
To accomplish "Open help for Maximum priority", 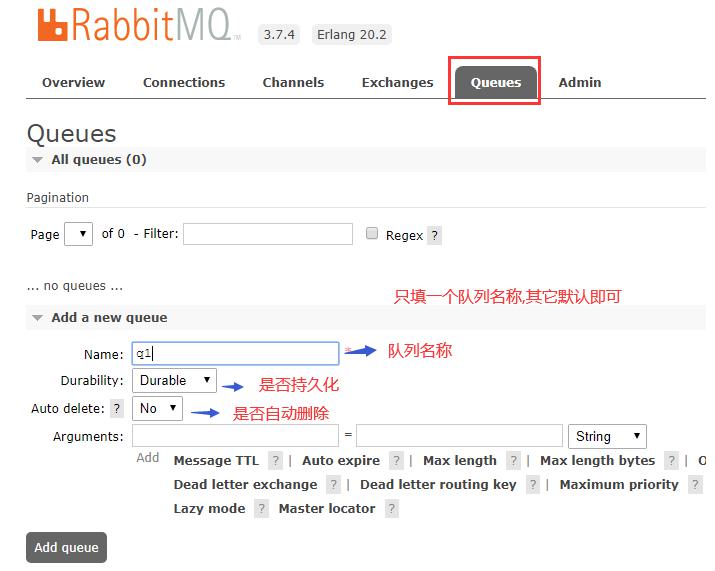I will click(x=695, y=484).
